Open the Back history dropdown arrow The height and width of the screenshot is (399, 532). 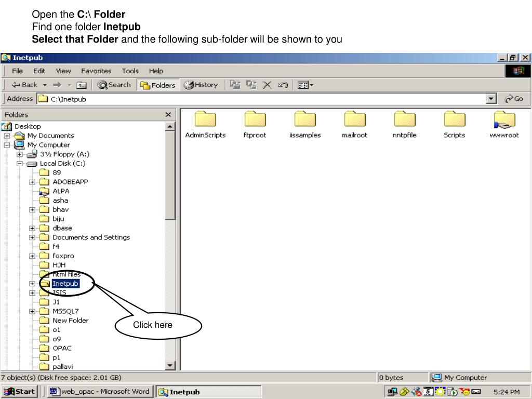click(x=45, y=85)
